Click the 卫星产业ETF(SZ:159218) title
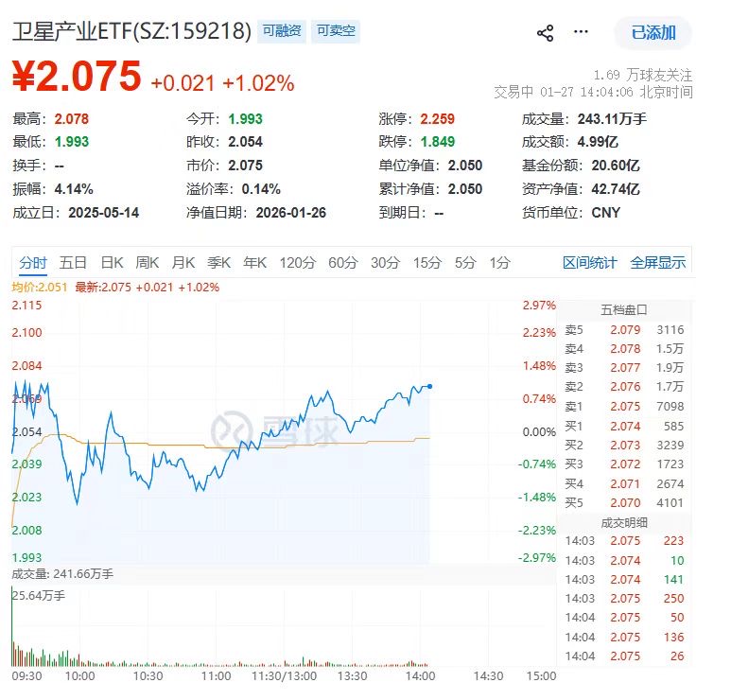 click(131, 31)
